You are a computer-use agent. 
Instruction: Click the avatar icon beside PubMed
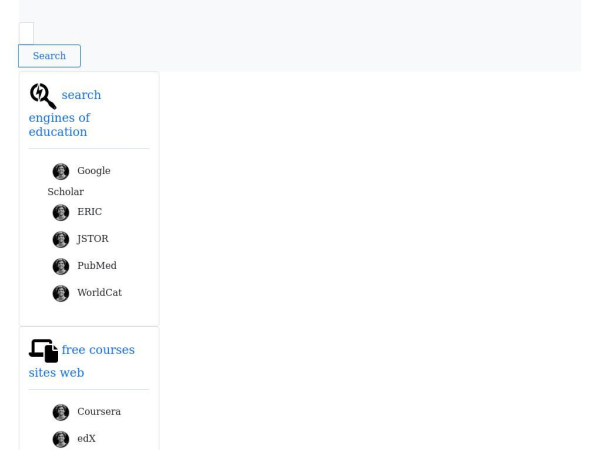click(61, 266)
